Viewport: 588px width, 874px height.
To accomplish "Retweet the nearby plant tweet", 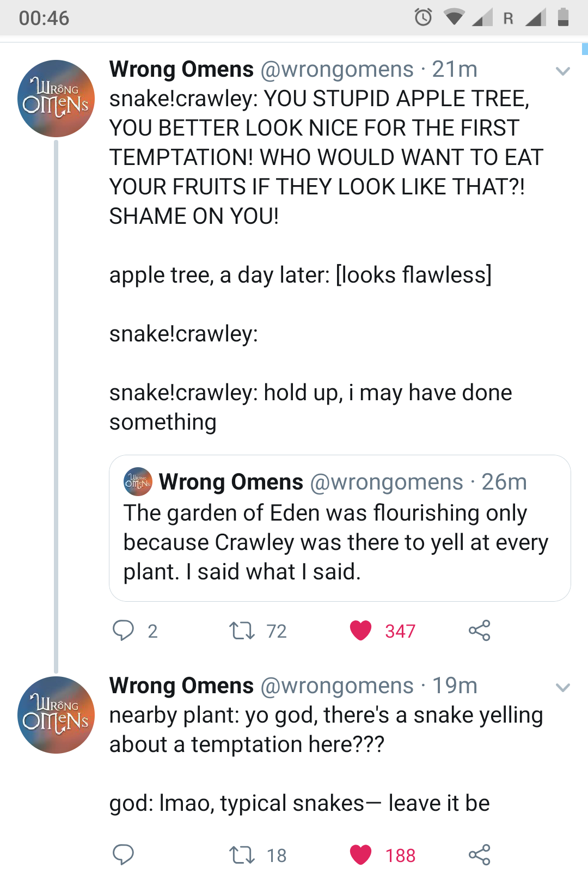I will tap(242, 855).
